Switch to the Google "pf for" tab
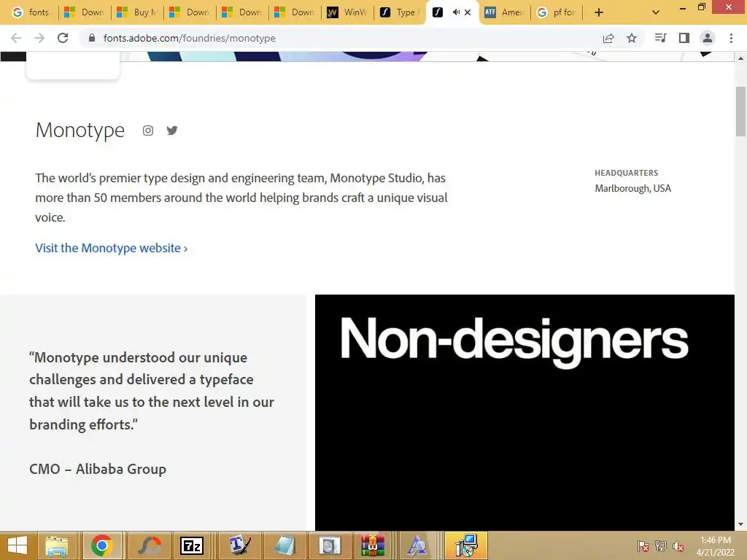Image resolution: width=747 pixels, height=560 pixels. pyautogui.click(x=557, y=12)
